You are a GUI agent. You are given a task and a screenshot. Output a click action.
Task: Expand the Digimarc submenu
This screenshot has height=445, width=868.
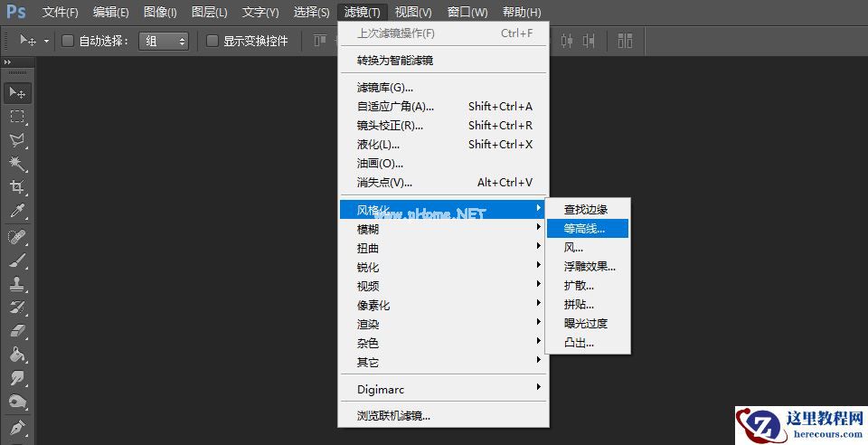(x=443, y=389)
